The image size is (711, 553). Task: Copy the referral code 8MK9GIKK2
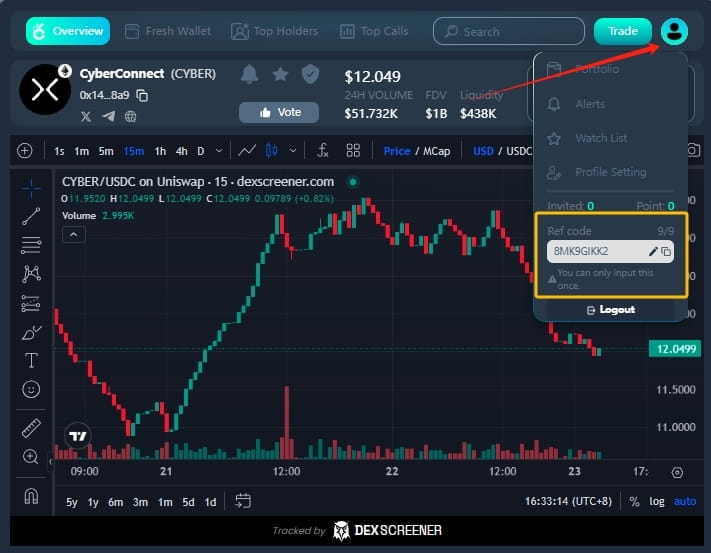pyautogui.click(x=666, y=252)
